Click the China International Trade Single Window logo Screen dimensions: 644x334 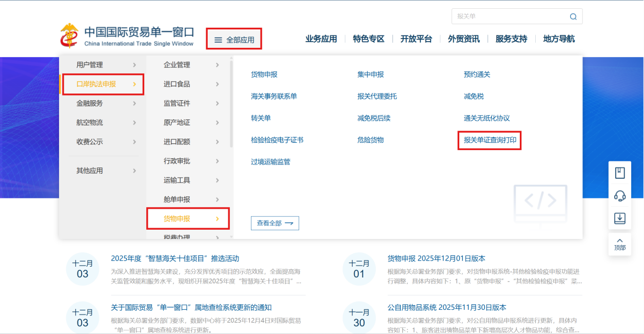pyautogui.click(x=127, y=36)
